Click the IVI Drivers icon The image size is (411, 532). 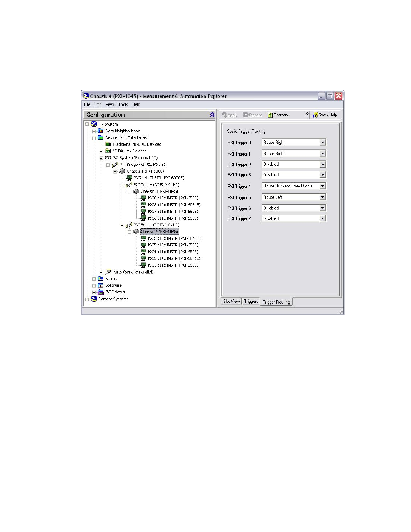101,292
